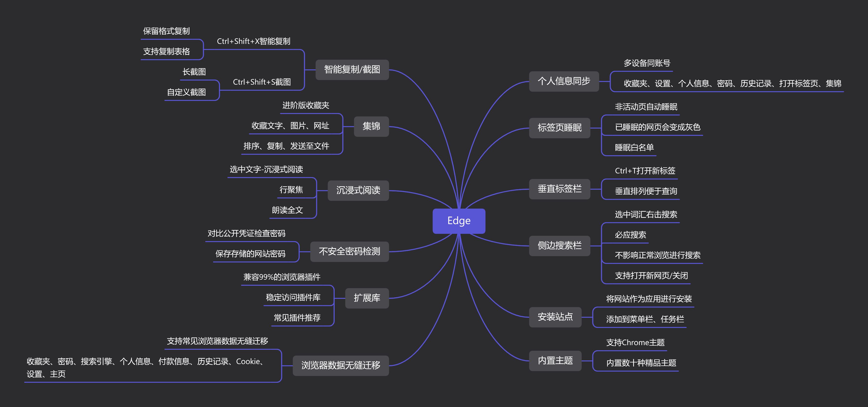This screenshot has width=868, height=407.
Task: Click the 垂直标签栏 branch node
Action: (559, 189)
